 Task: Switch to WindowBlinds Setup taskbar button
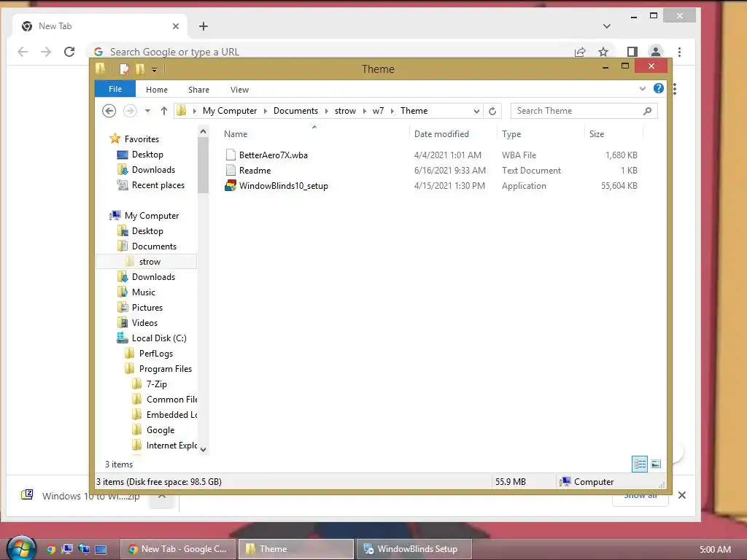tap(414, 549)
